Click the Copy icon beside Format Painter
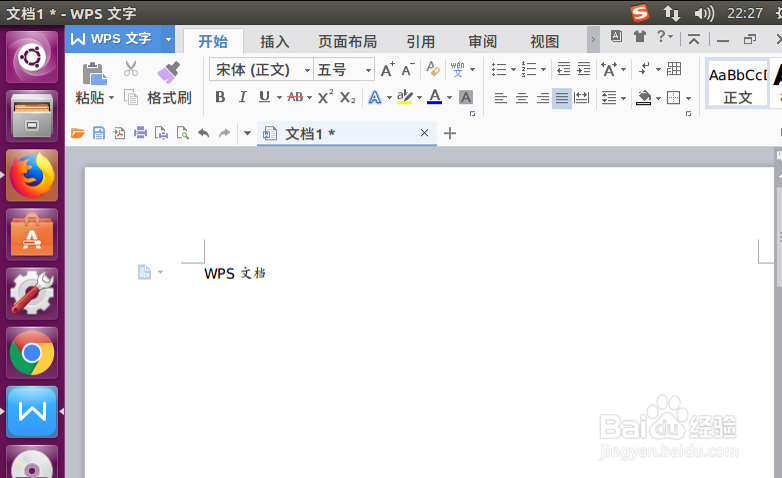This screenshot has width=782, height=478. (x=131, y=97)
